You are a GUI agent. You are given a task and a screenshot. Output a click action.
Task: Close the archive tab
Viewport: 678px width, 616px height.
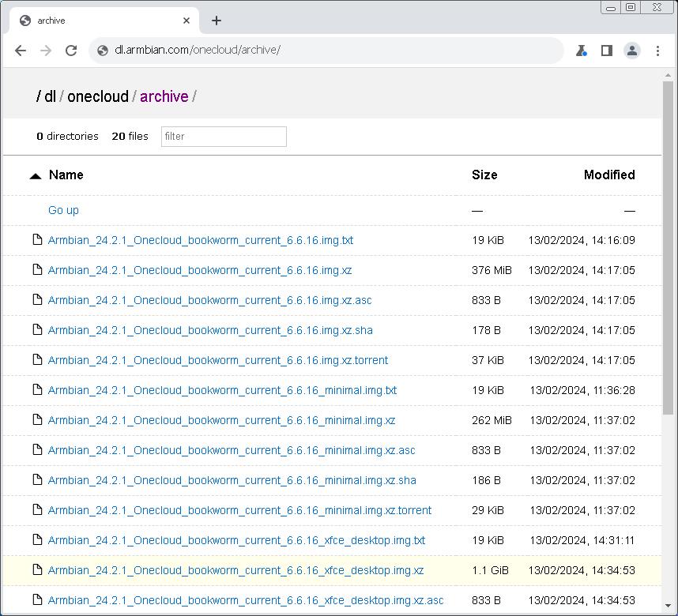(187, 21)
